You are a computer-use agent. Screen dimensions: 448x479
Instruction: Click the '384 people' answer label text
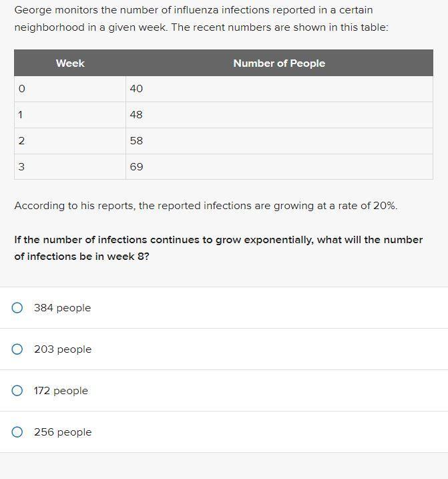62,308
